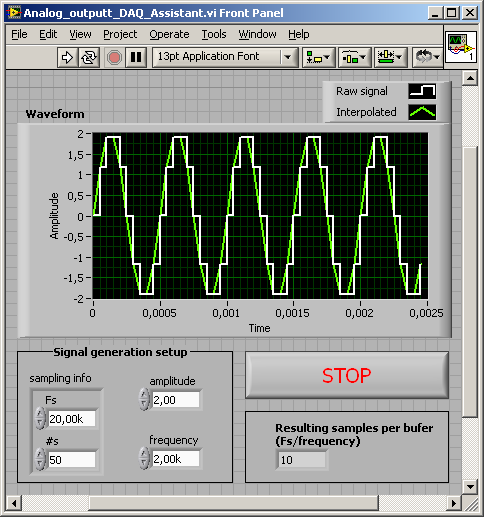Open the Distribute Objects toolbar menu
Viewport: 484px width, 517px height.
pos(354,57)
